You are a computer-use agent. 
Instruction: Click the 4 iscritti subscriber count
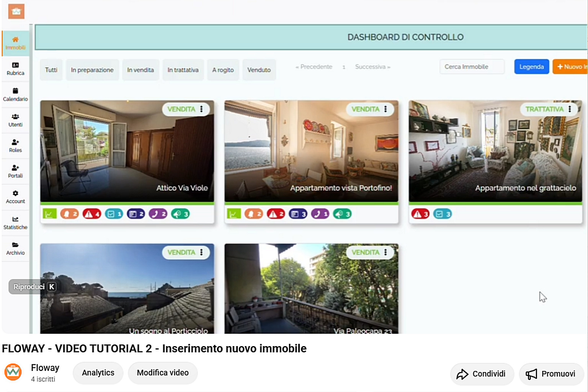pos(43,379)
